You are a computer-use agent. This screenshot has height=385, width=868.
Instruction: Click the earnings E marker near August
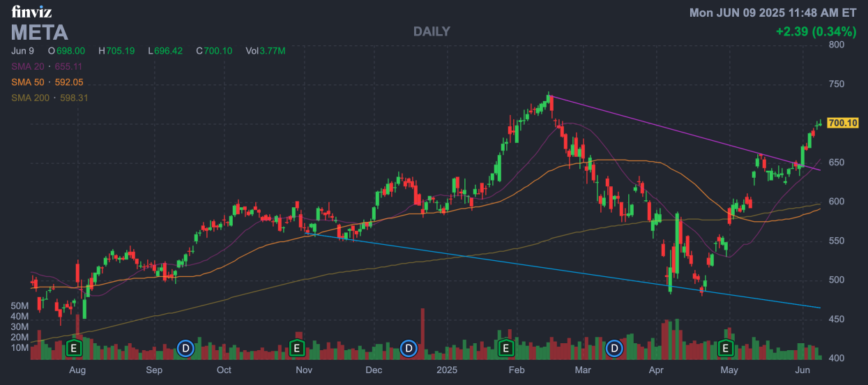pyautogui.click(x=75, y=347)
